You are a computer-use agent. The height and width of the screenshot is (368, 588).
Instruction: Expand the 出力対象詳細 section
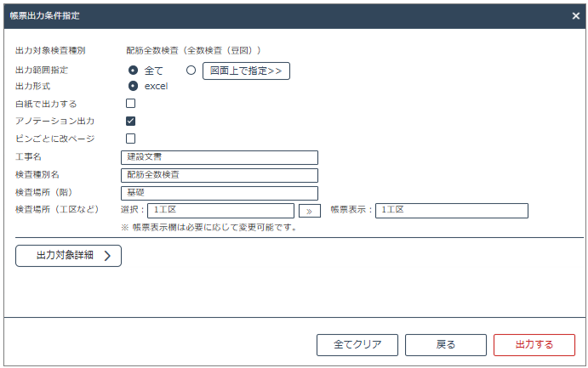pyautogui.click(x=68, y=256)
